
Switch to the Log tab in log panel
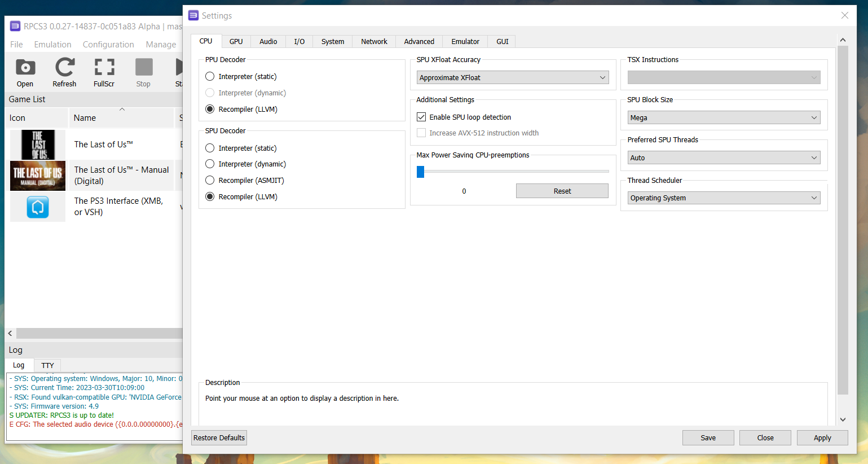pyautogui.click(x=19, y=365)
